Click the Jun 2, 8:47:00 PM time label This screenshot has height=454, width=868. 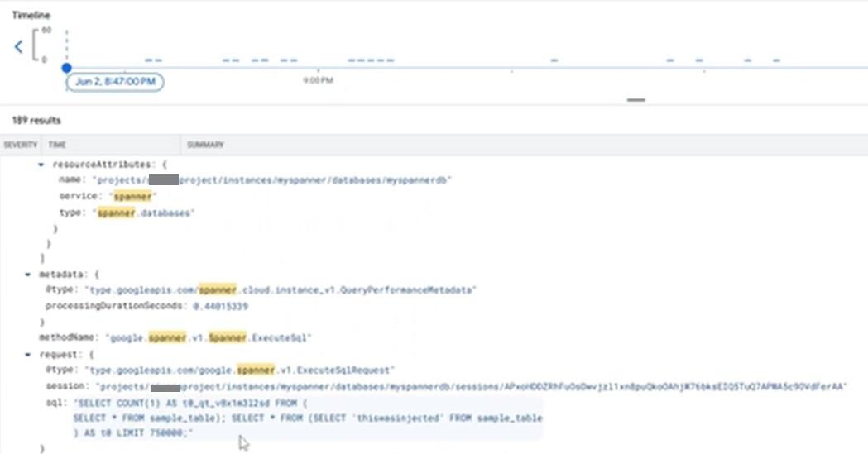115,82
